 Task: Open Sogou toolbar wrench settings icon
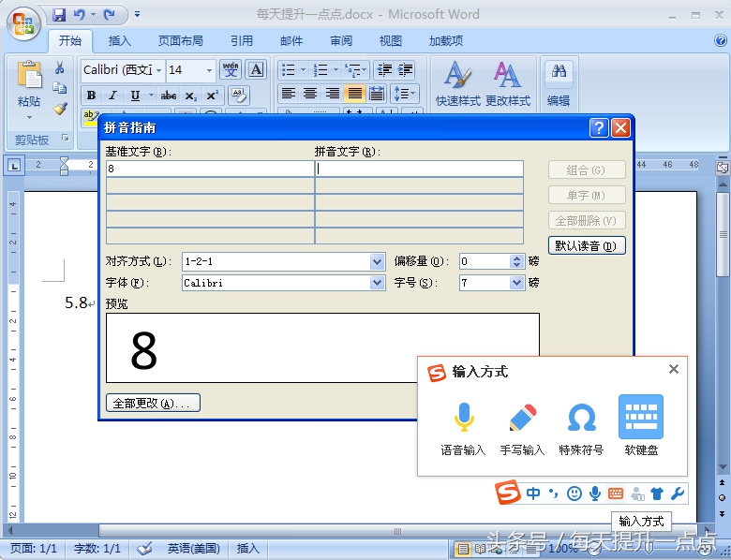tap(678, 494)
